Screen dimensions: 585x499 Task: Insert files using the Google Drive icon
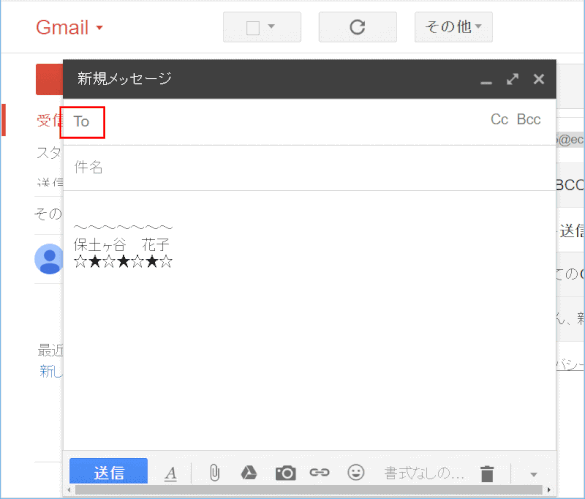249,473
